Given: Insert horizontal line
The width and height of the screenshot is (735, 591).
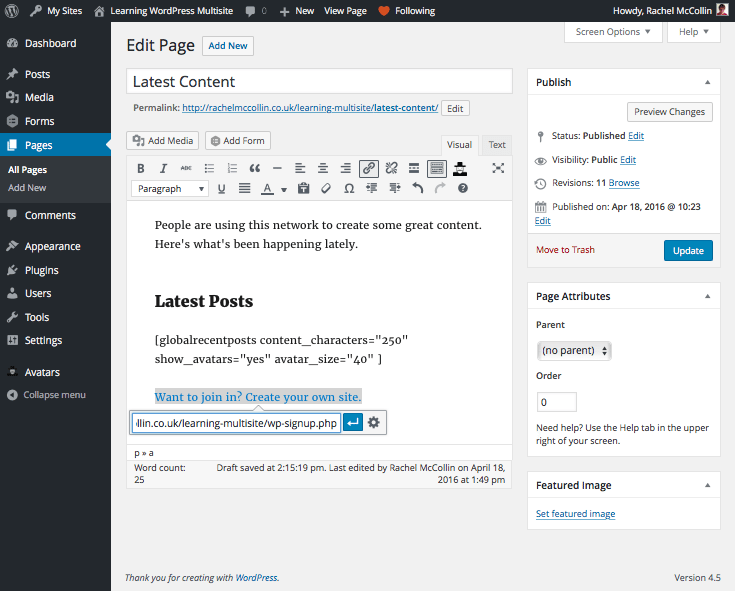Looking at the screenshot, I should coord(278,168).
